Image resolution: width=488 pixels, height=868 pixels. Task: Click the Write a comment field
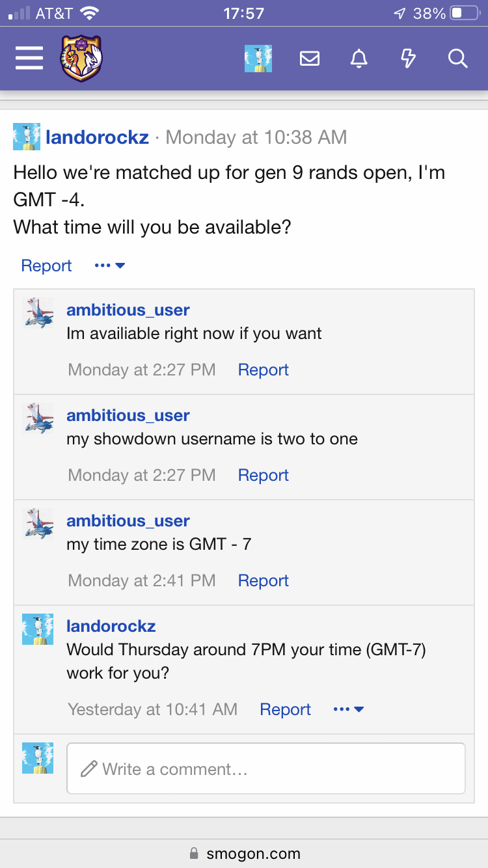click(x=265, y=768)
